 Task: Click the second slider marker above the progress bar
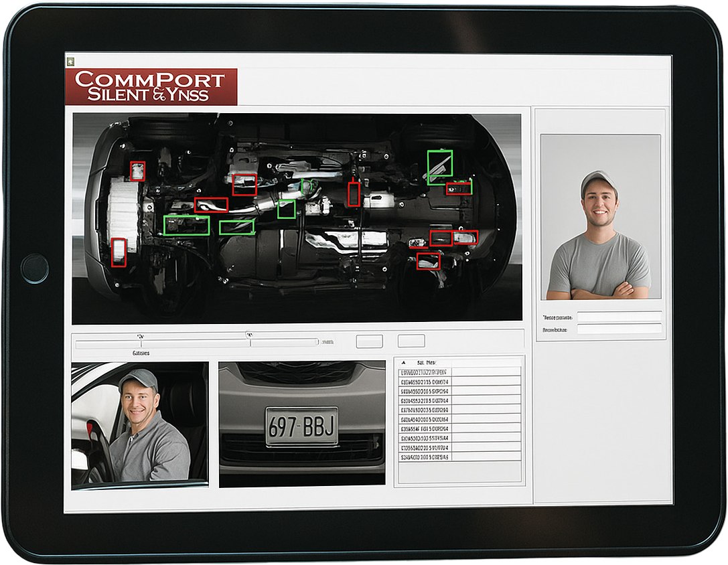point(250,335)
